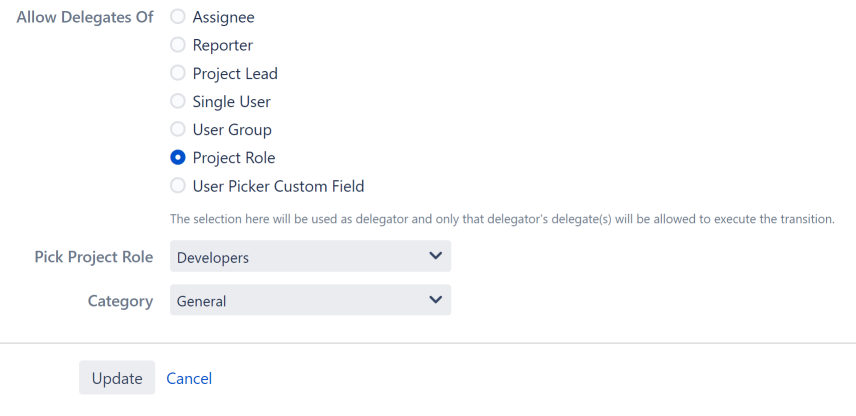Screen dimensions: 856x416
Task: Click the chevron icon in Developers dropdown
Action: click(435, 256)
